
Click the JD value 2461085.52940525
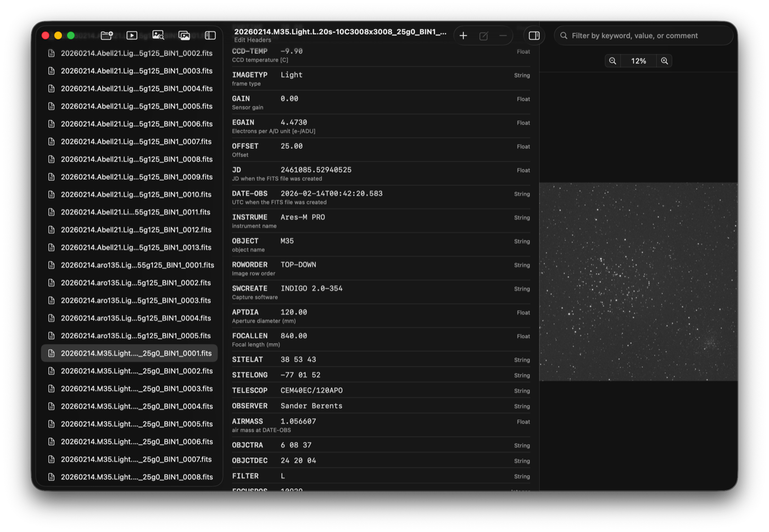click(x=316, y=170)
